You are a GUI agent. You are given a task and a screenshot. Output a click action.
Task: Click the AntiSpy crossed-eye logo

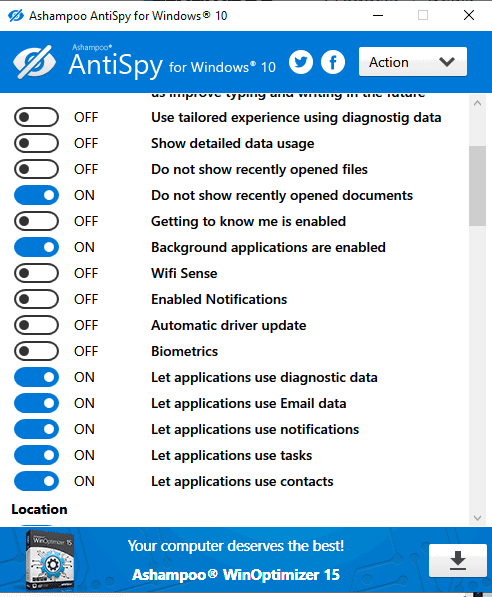tap(34, 62)
